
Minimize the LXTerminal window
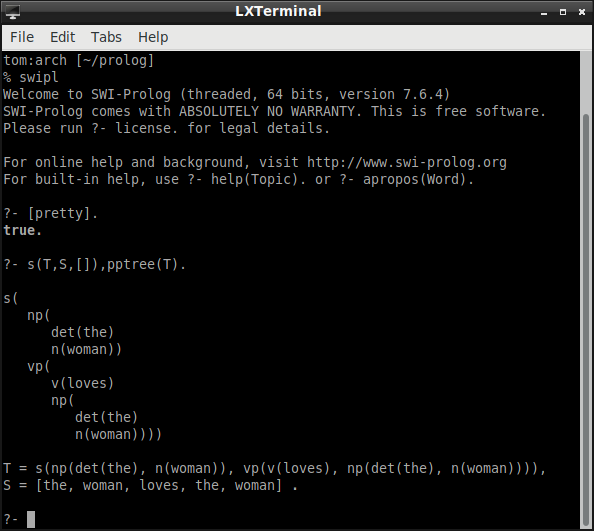(x=544, y=12)
